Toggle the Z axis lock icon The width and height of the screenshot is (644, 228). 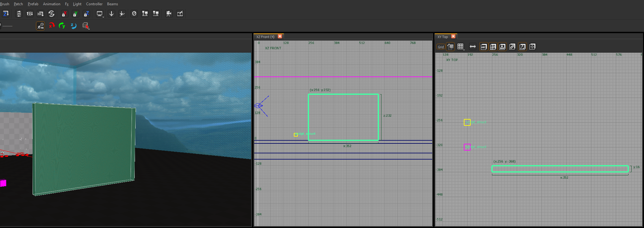86,14
